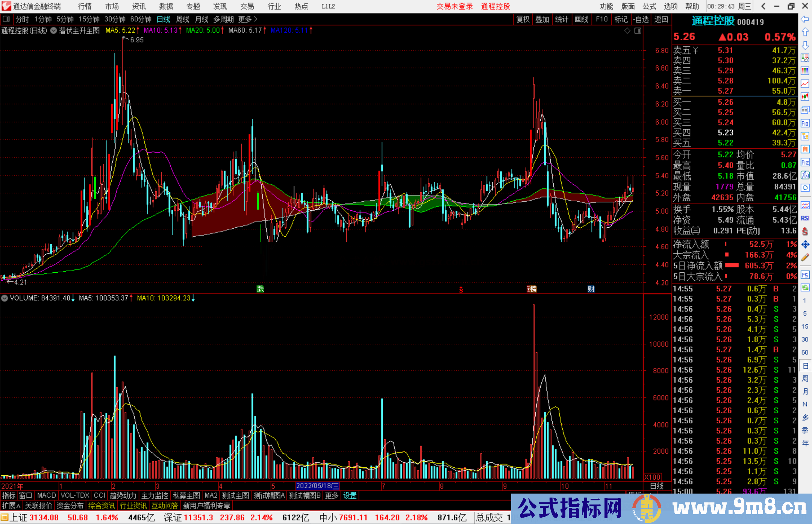Open the 行情 menu
The image size is (812, 524).
[x=85, y=6]
